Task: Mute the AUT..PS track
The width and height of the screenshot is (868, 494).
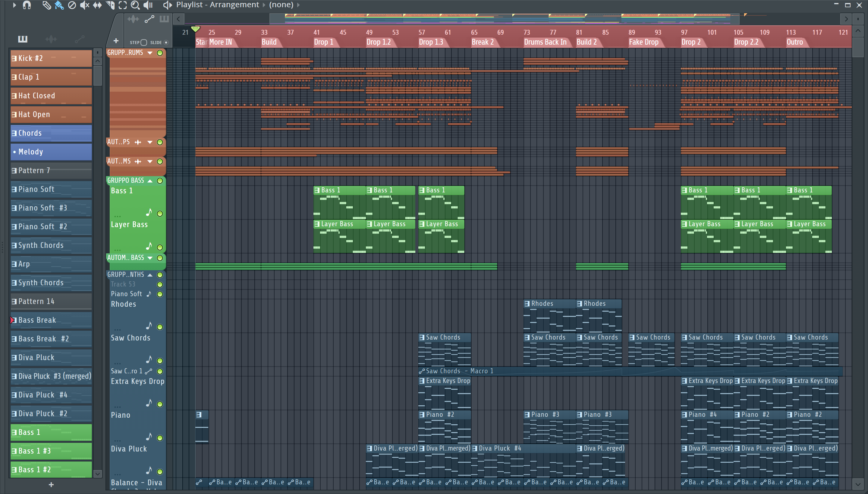Action: (x=160, y=142)
